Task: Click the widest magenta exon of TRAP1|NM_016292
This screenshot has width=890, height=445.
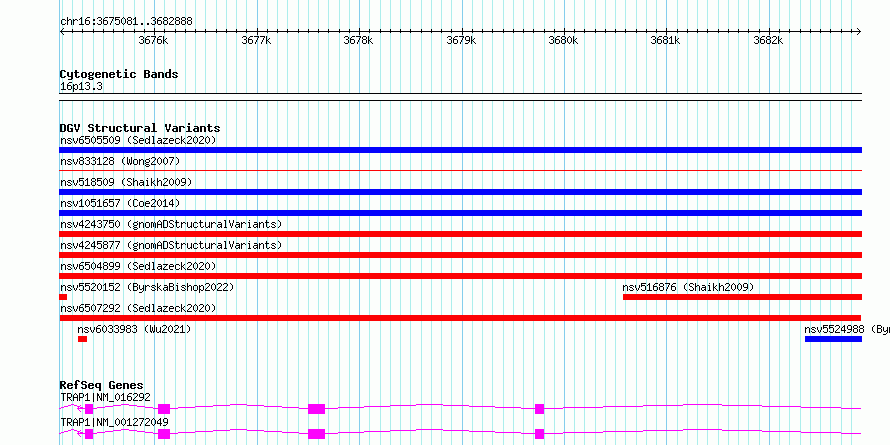Action: click(316, 409)
